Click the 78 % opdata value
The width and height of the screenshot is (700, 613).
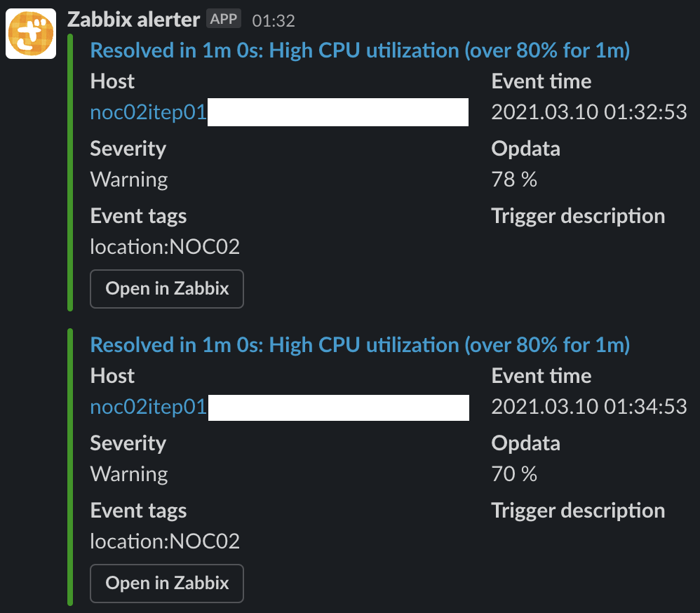[514, 179]
